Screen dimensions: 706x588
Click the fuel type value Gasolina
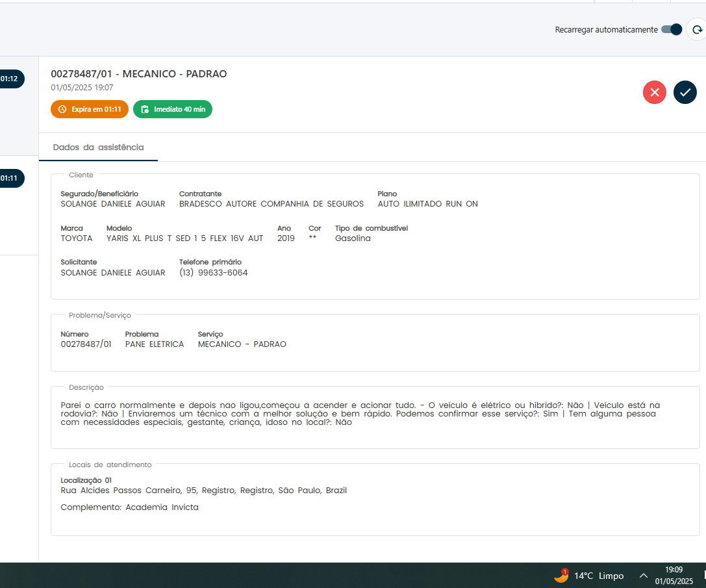[x=353, y=238]
